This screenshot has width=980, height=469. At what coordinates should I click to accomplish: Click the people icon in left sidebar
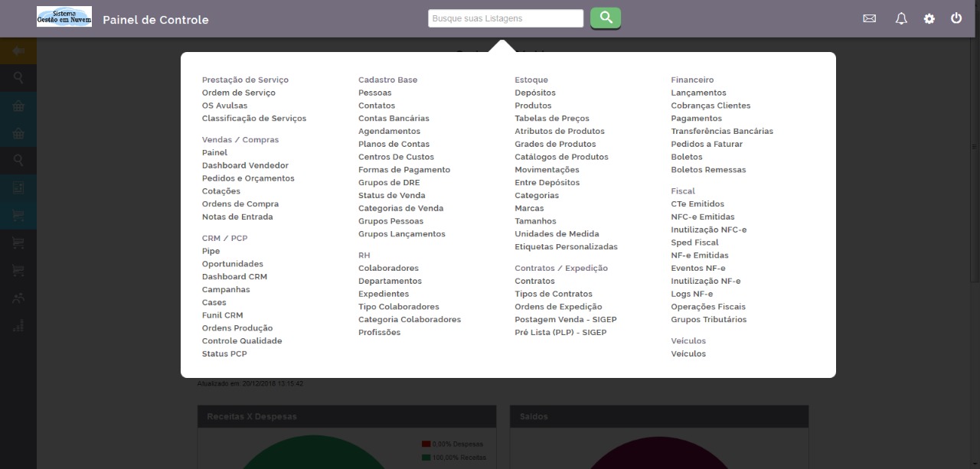[18, 298]
